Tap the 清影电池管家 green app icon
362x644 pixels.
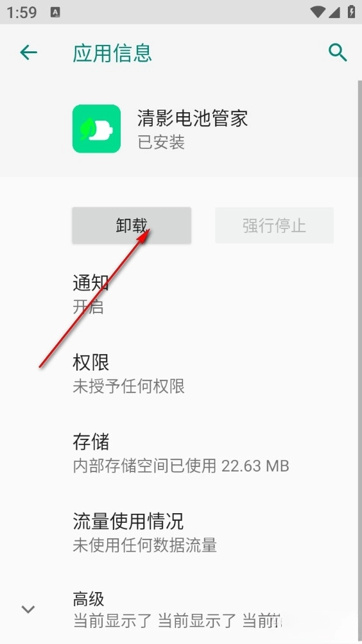pos(96,128)
